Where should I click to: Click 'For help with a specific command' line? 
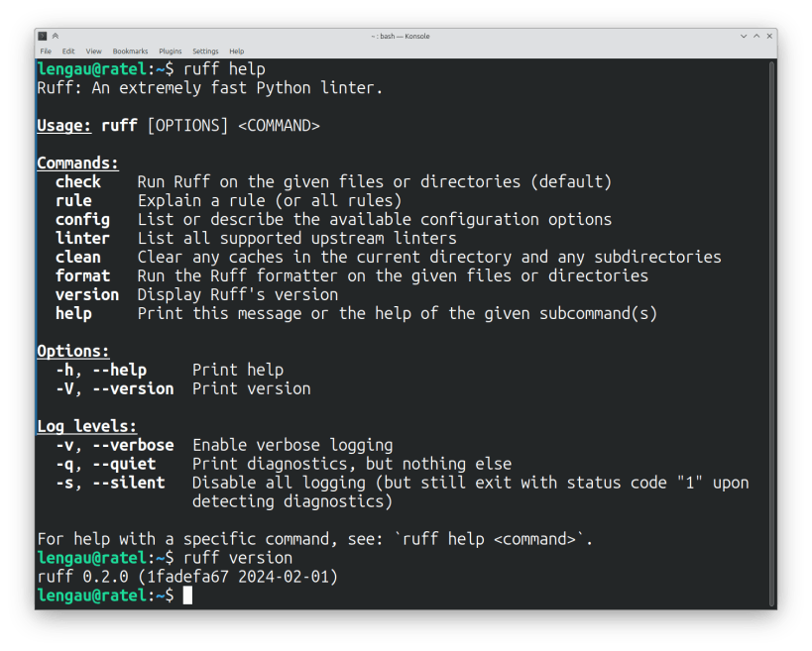(x=315, y=539)
